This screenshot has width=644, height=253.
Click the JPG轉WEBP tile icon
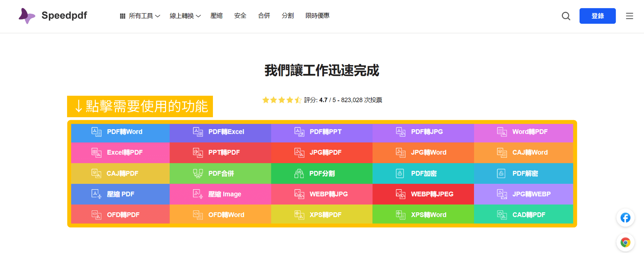point(502,194)
